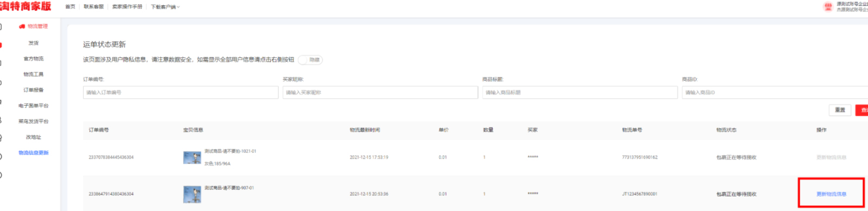This screenshot has width=868, height=211.
Task: Click greyed 更新物流信息 link for 773137951690162
Action: (831, 157)
